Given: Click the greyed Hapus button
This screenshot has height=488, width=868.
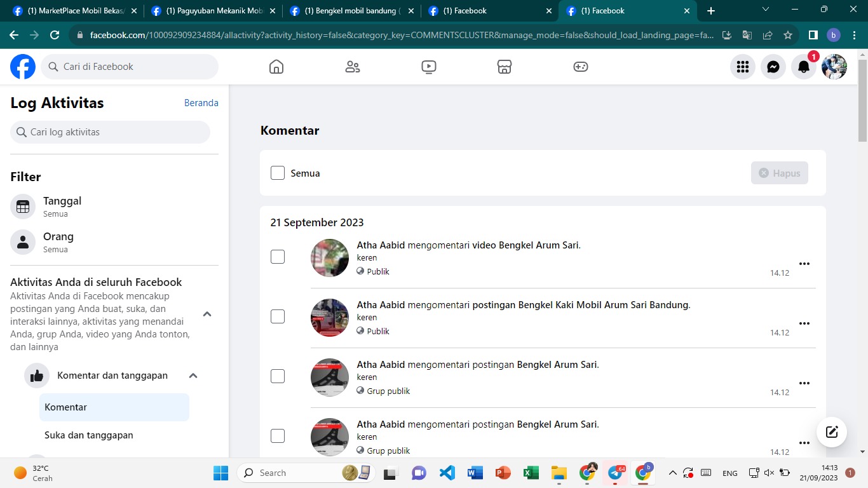Looking at the screenshot, I should (x=780, y=173).
